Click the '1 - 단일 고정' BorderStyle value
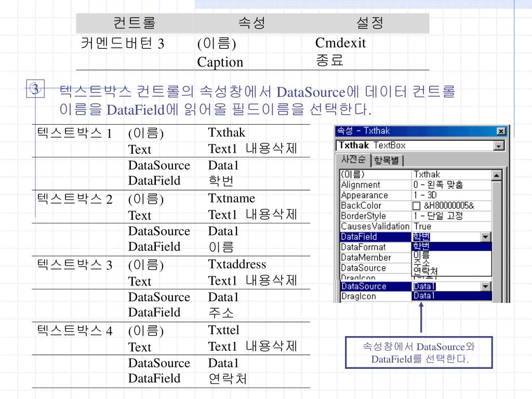The height and width of the screenshot is (399, 532). [451, 216]
